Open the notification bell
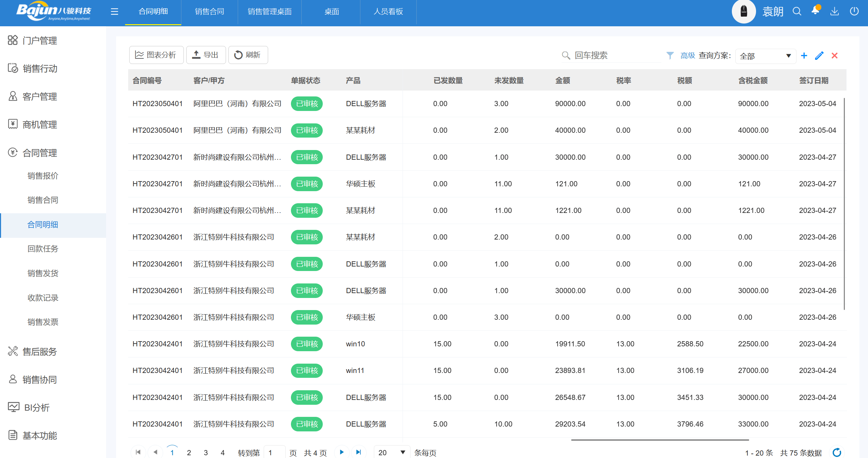Image resolution: width=868 pixels, height=458 pixels. 815,11
